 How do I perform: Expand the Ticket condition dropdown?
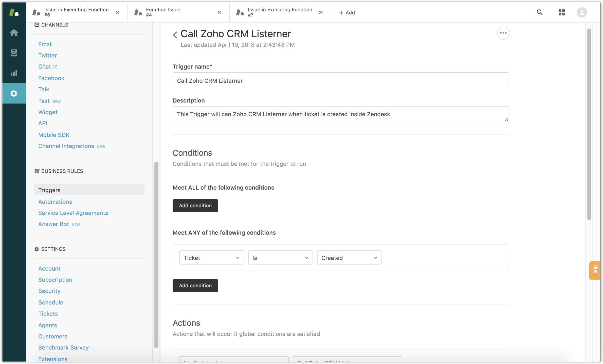211,258
